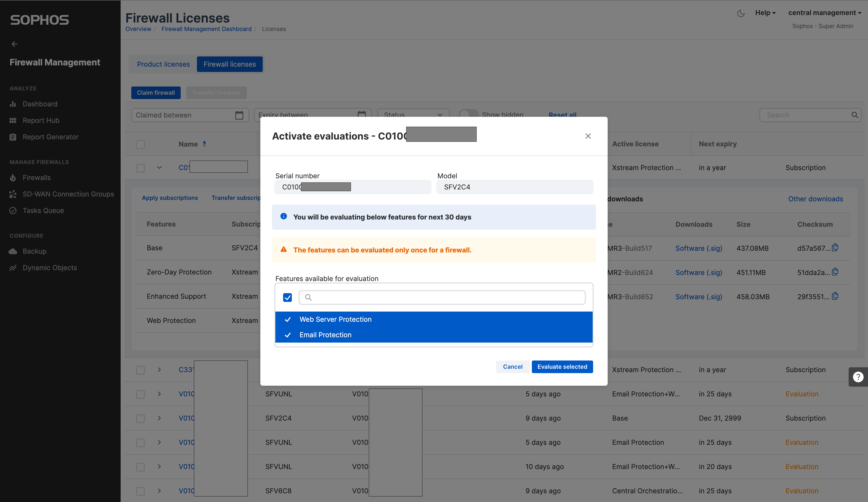The image size is (868, 502).
Task: Toggle the Show hidden switch
Action: [468, 114]
